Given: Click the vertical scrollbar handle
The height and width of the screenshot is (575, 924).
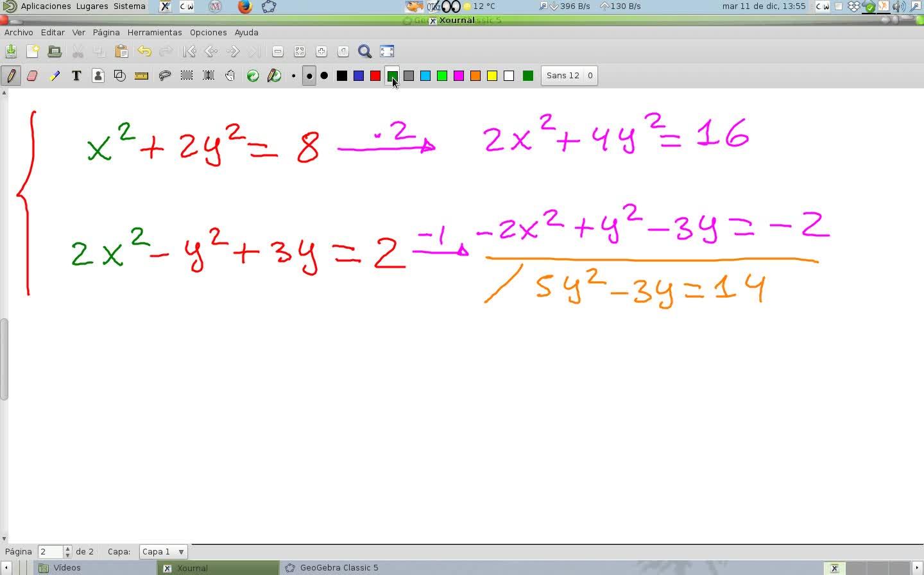Looking at the screenshot, I should (4, 359).
